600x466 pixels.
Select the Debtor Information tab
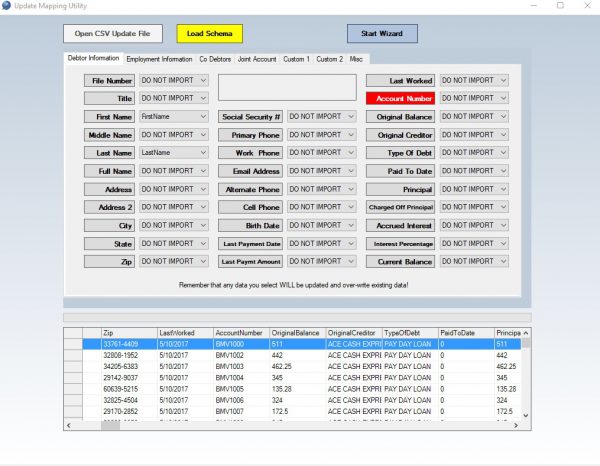[x=93, y=58]
